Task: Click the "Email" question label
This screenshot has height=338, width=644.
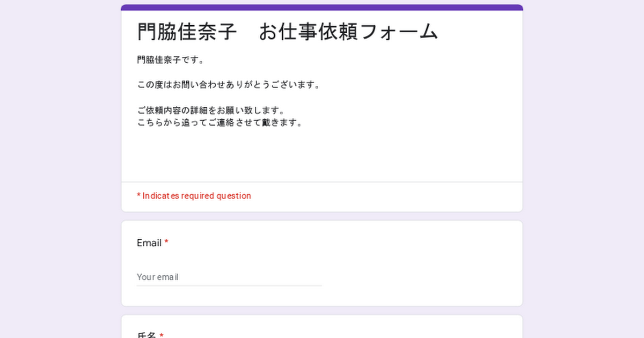Action: pos(149,243)
